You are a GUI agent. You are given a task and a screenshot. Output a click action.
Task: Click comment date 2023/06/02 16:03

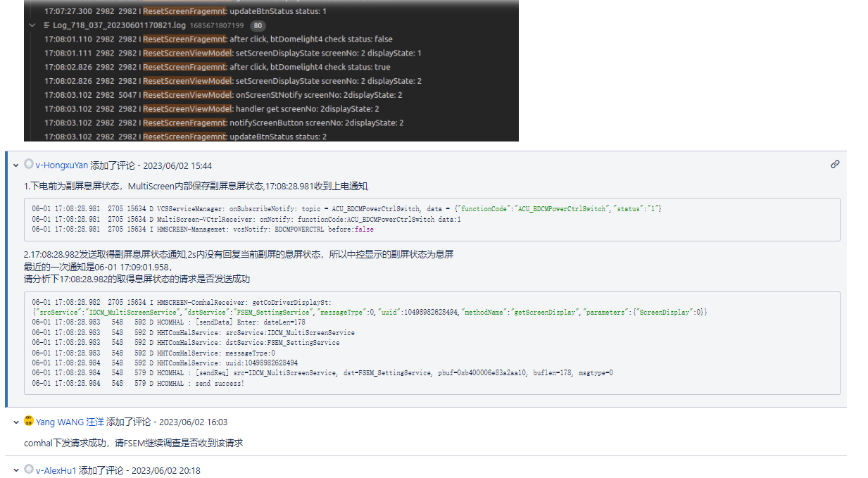[194, 422]
